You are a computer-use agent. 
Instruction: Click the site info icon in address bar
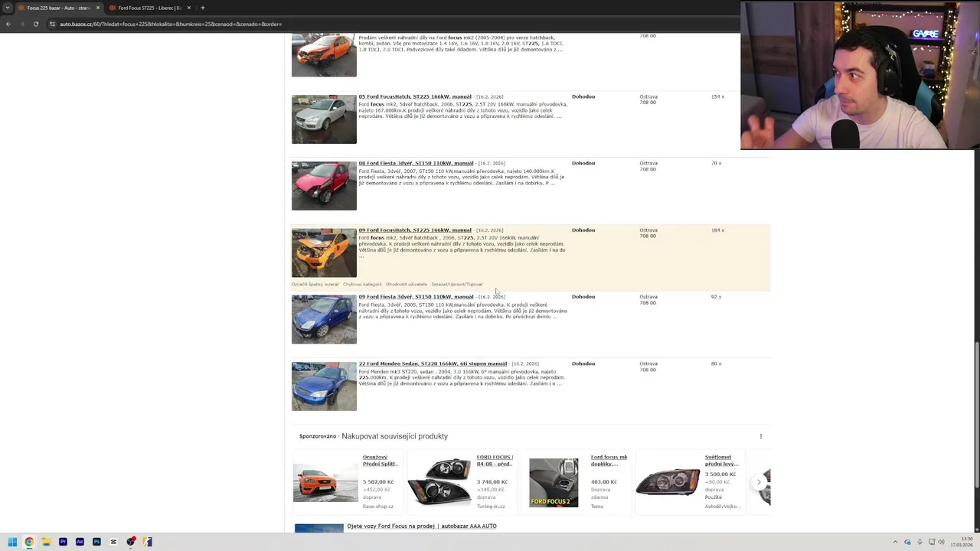pyautogui.click(x=53, y=24)
